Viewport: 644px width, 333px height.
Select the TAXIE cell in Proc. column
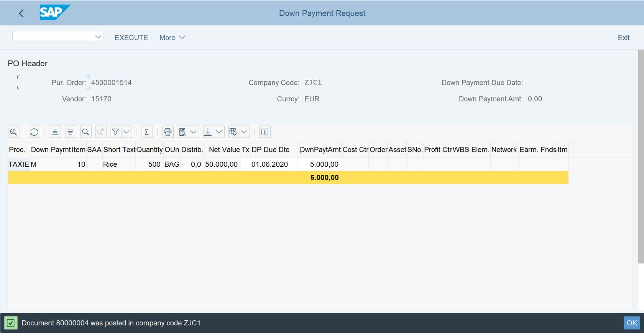coord(19,164)
